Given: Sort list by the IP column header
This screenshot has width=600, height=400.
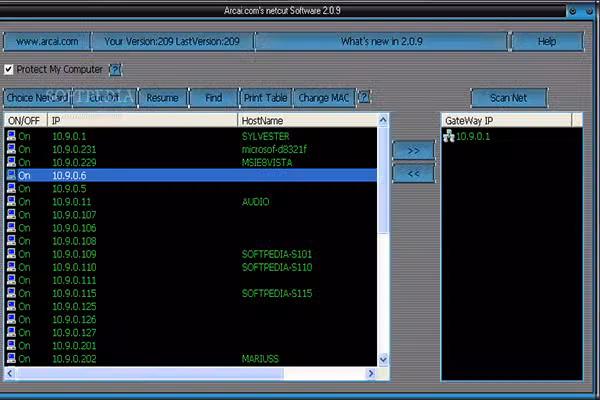Looking at the screenshot, I should [140, 120].
